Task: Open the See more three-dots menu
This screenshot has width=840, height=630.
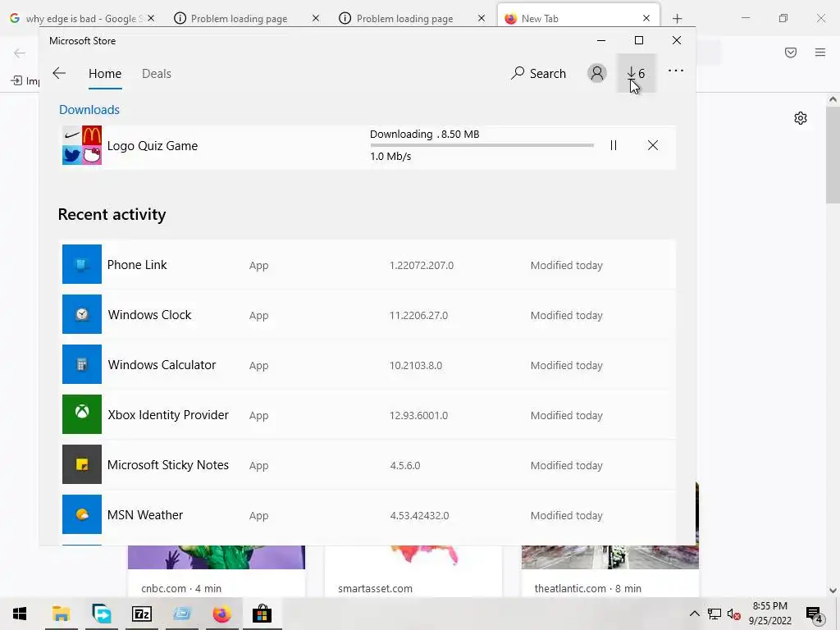Action: (676, 71)
